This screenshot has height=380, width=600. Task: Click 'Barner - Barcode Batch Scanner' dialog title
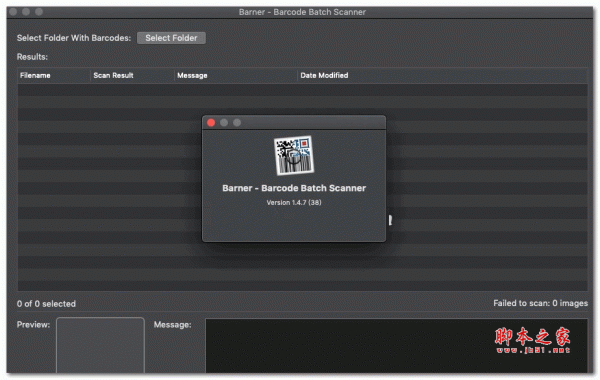(x=294, y=188)
